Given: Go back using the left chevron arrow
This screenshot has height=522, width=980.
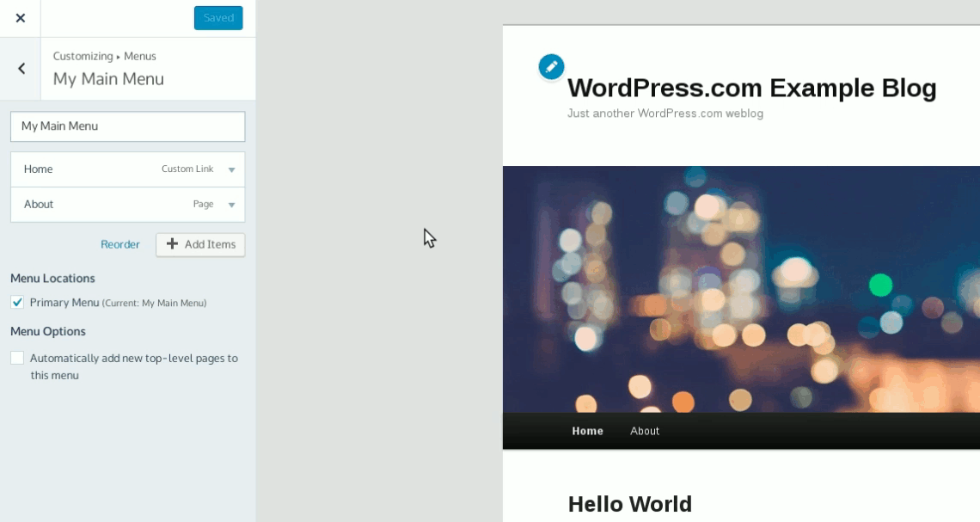Looking at the screenshot, I should coord(21,68).
